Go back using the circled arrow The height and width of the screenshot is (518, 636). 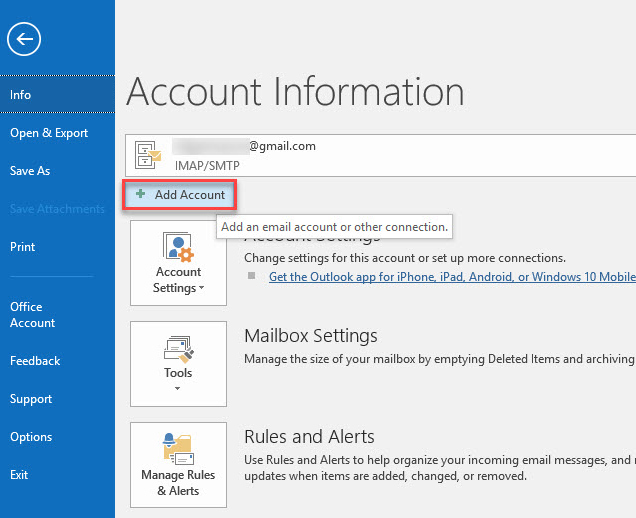[24, 39]
